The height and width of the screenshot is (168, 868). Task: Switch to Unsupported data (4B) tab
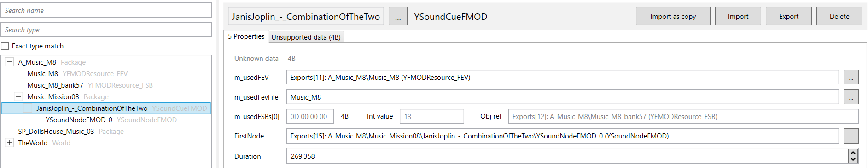pyautogui.click(x=306, y=37)
